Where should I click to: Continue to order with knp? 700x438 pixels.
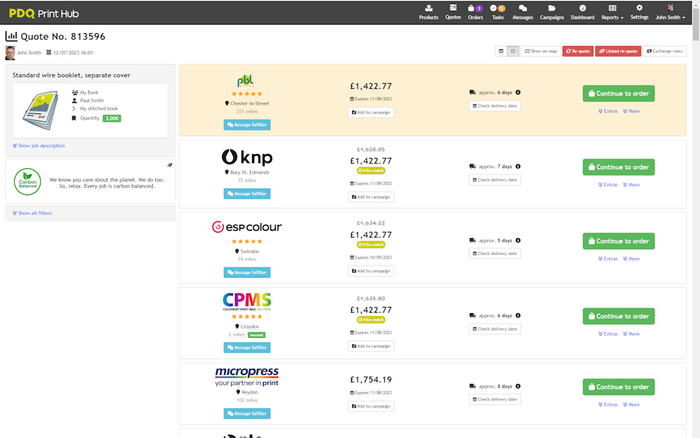click(618, 167)
